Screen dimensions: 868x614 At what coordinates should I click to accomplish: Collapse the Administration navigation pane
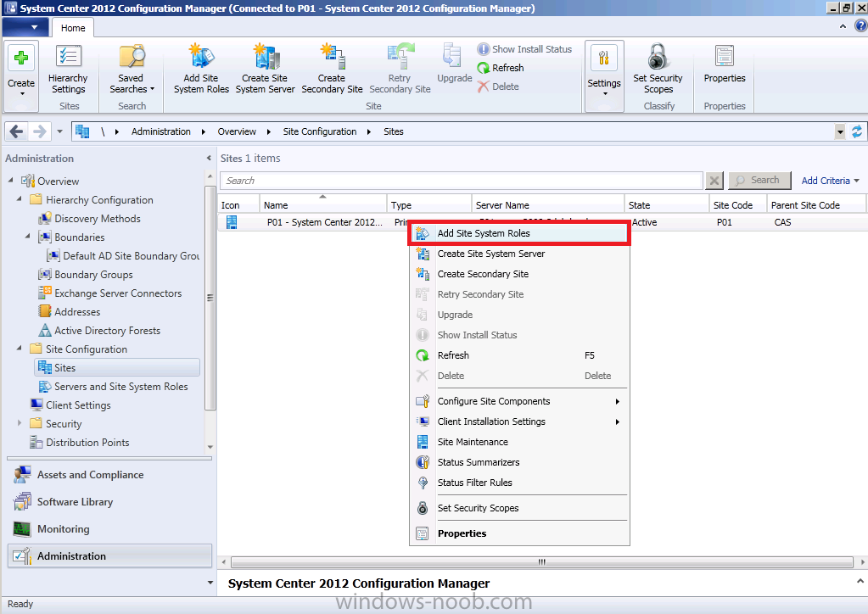209,159
